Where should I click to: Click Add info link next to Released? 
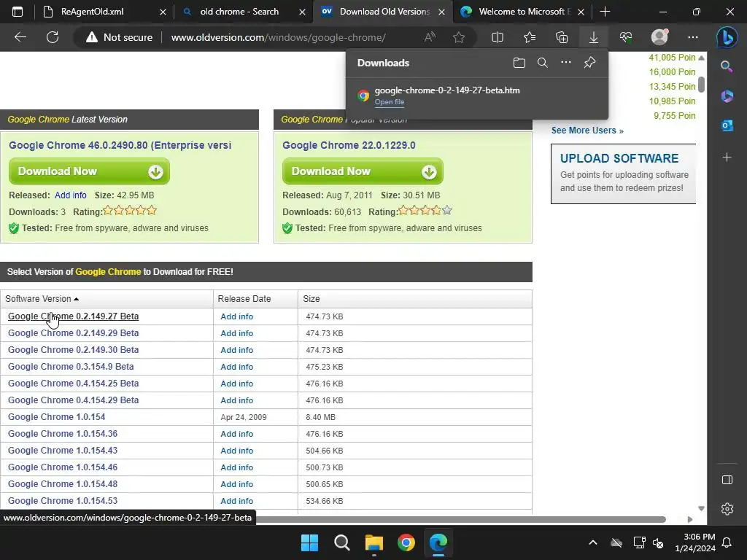(71, 195)
